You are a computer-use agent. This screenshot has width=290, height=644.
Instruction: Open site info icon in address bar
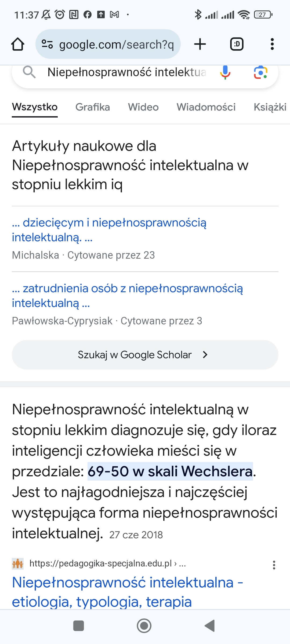coord(47,44)
